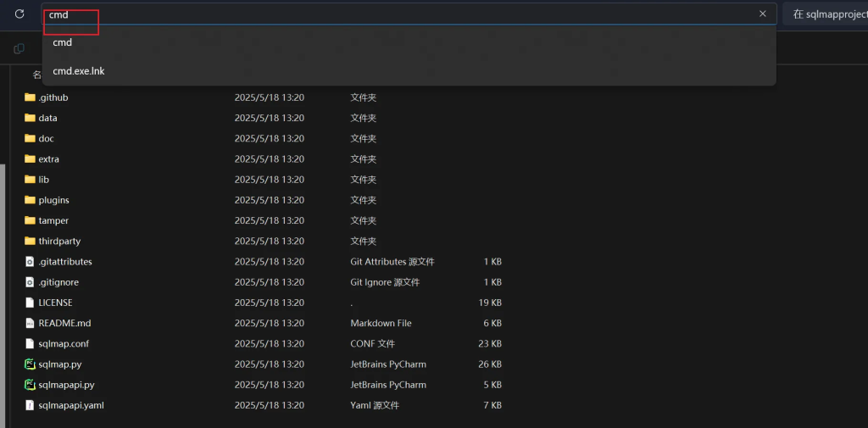Click the 26 KB size of sqlmap.py

490,364
